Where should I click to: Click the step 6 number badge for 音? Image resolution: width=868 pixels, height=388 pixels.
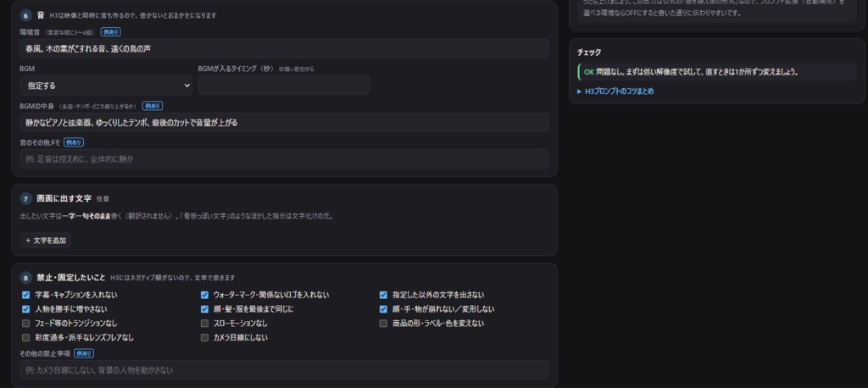tap(26, 15)
